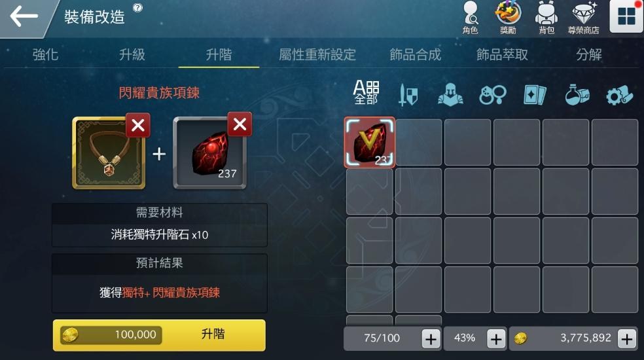
Task: Open the 角色 character icon
Action: tap(471, 18)
